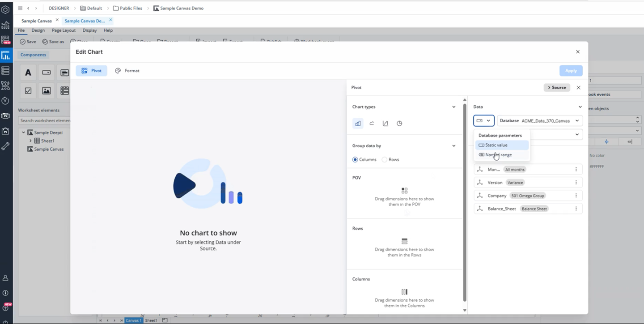Switch to the Format tab
Image resolution: width=644 pixels, height=324 pixels.
[127, 71]
